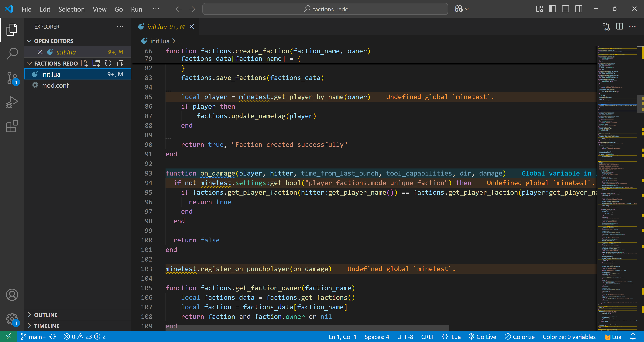
Task: Open the Copilot chat icon in title bar
Action: (459, 9)
